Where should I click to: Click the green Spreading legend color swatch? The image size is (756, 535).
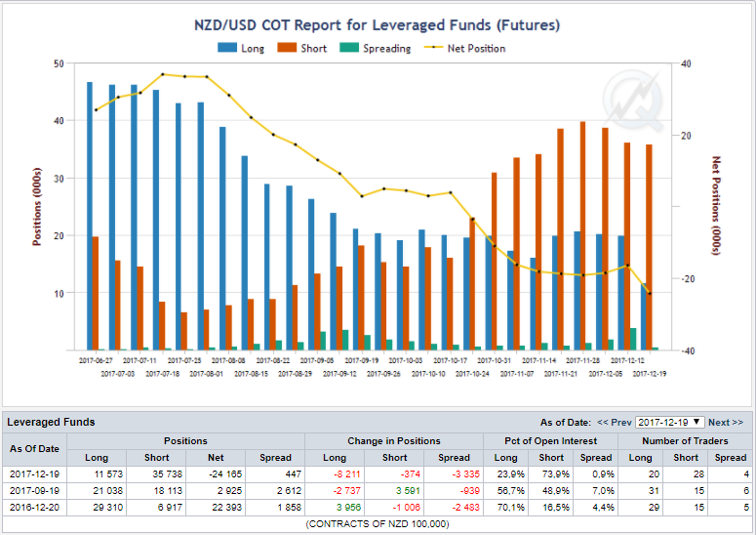pos(349,48)
